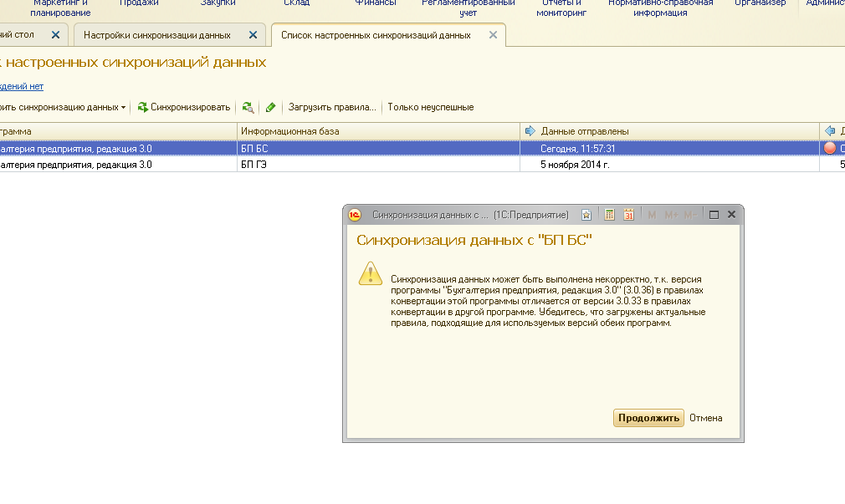Open sync events view with magnifier icon
Viewport: 845px width, 504px height.
click(248, 107)
